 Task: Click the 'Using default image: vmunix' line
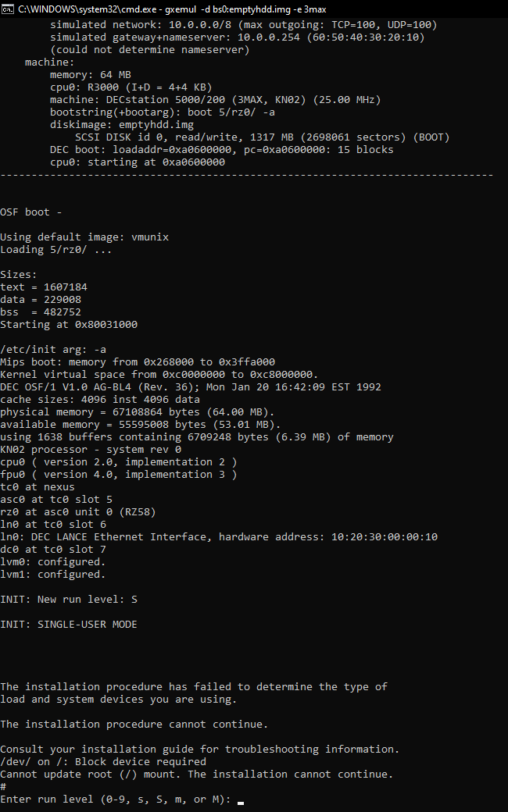tap(84, 237)
